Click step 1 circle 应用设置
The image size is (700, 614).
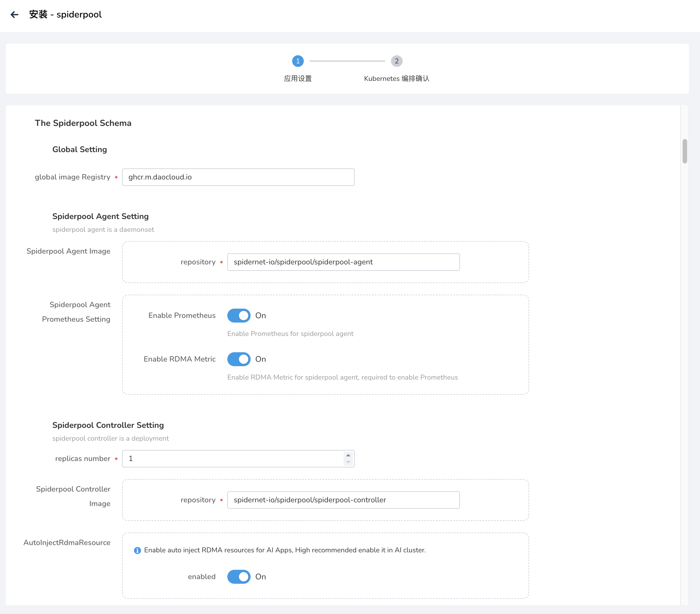(298, 61)
